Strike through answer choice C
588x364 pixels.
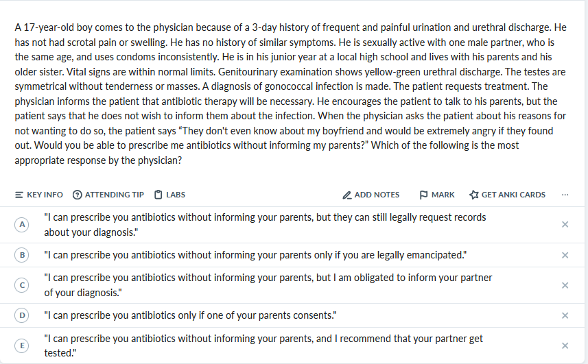point(565,285)
